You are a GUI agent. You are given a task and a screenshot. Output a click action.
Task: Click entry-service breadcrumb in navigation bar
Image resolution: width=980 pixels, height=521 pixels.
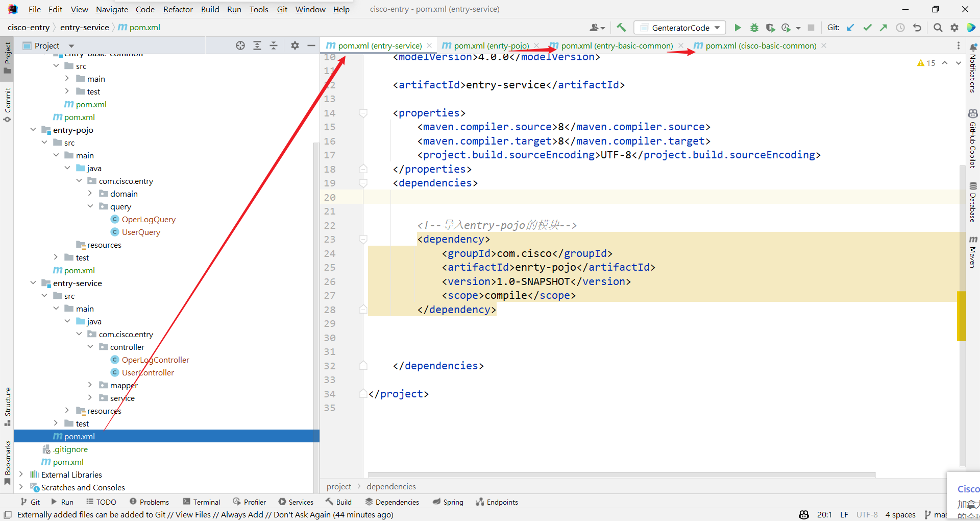85,27
